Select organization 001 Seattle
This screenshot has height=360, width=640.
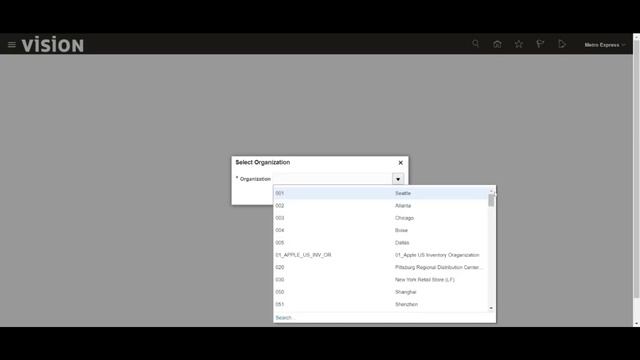point(381,193)
